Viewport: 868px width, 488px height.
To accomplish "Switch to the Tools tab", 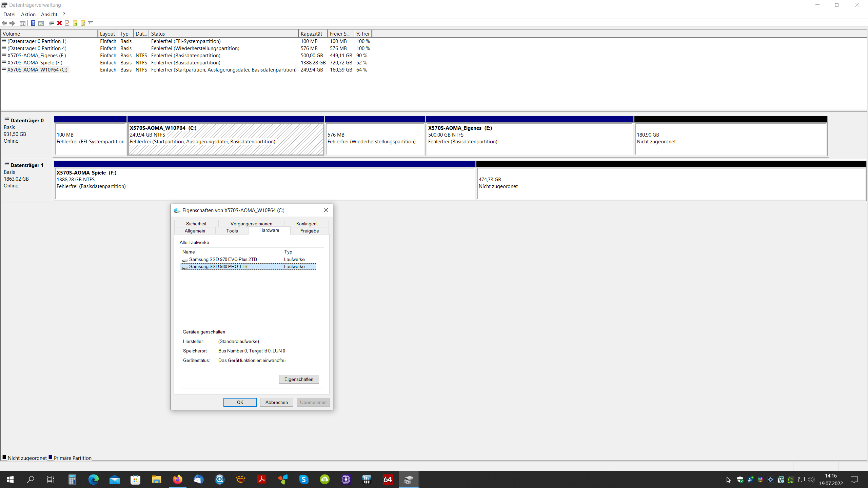I will [x=232, y=231].
